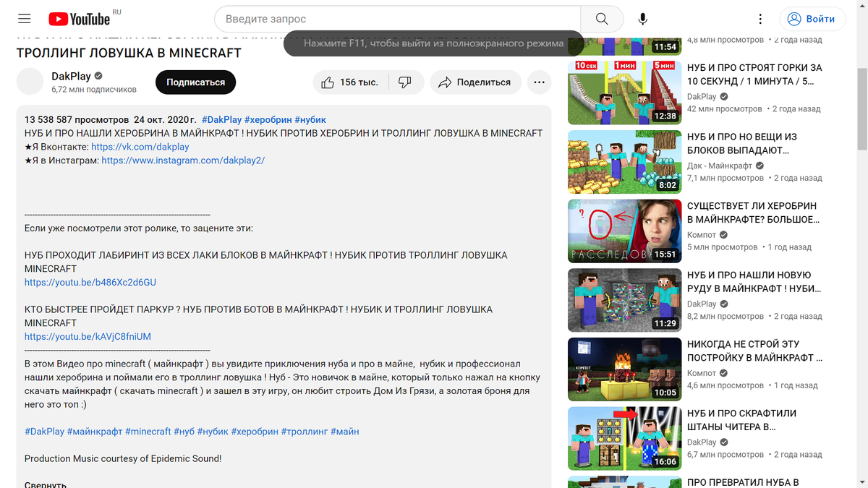Start voice search with microphone

(x=642, y=19)
